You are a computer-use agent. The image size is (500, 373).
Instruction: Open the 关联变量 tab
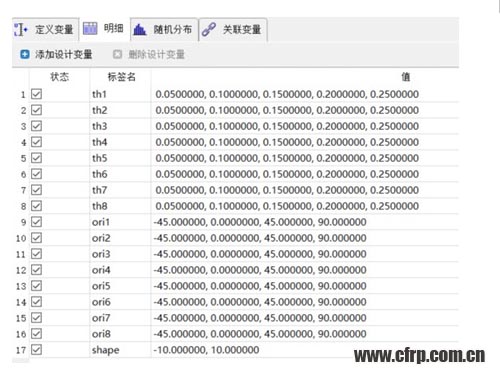coord(233,30)
